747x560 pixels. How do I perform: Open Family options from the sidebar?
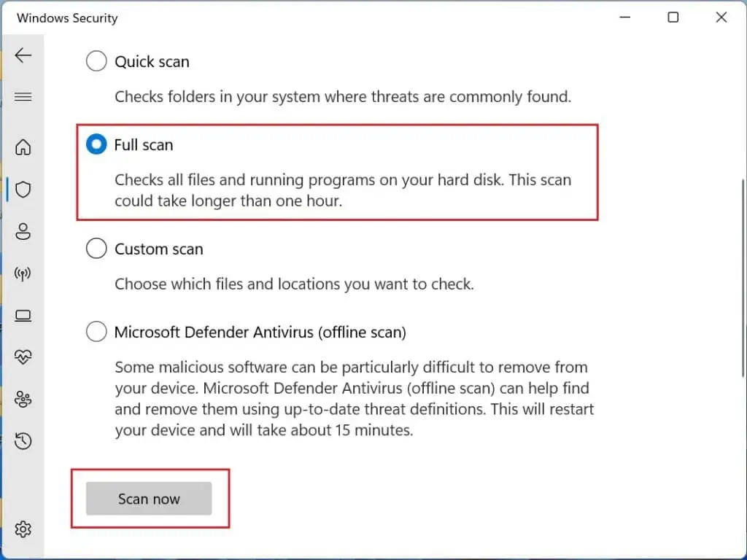coord(23,399)
